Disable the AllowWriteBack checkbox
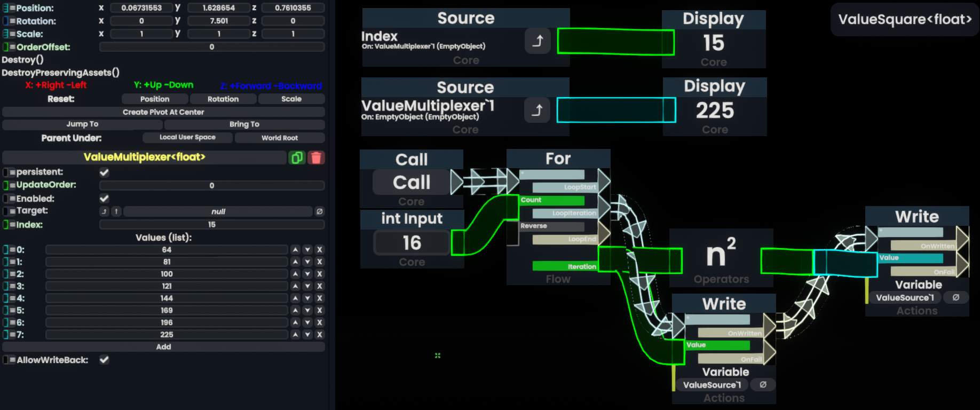 (x=104, y=360)
